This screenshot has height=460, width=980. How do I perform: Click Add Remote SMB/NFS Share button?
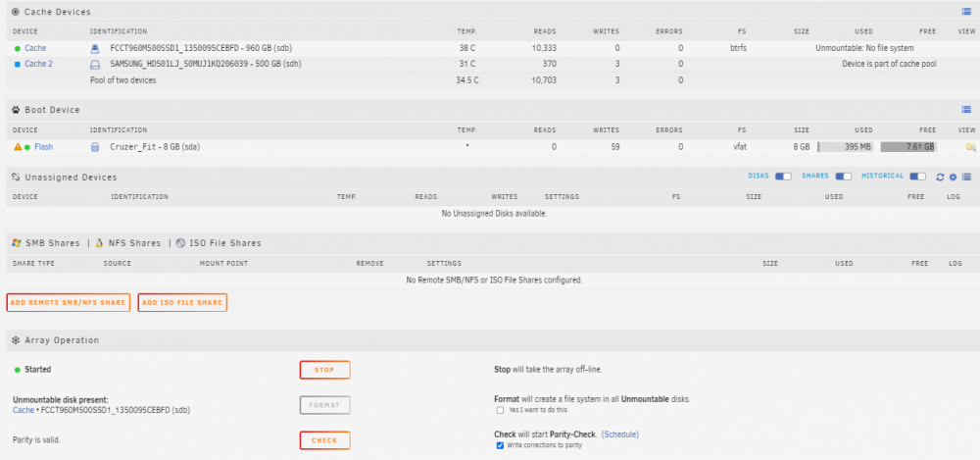click(x=69, y=302)
